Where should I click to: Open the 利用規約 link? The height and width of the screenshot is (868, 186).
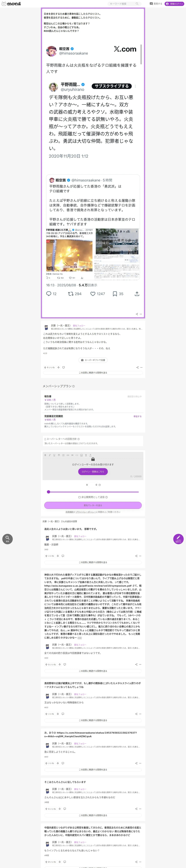(x=70, y=512)
